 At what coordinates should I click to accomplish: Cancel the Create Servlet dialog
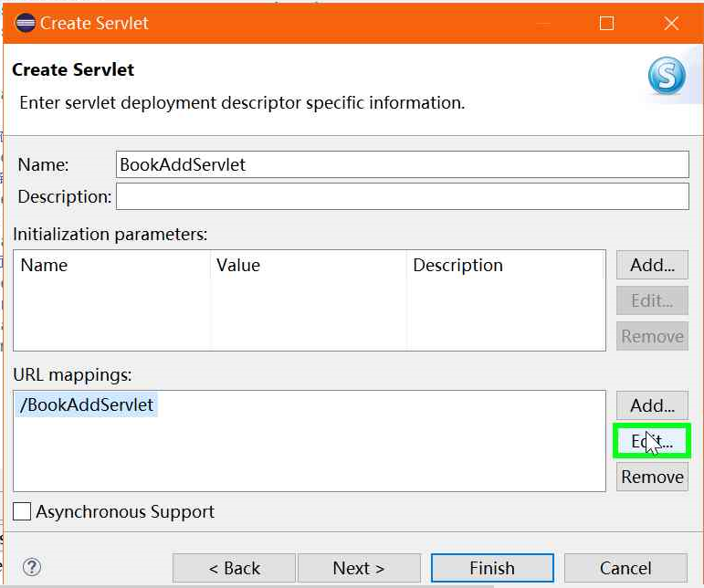(625, 568)
